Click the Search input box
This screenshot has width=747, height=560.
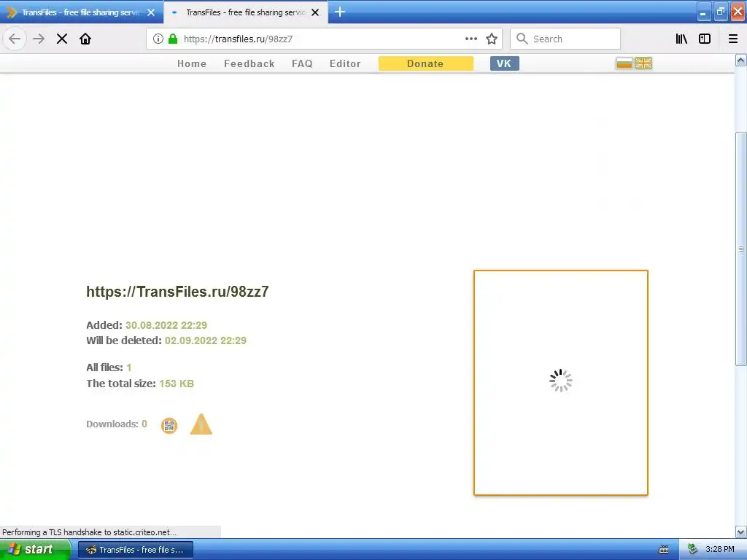pyautogui.click(x=565, y=39)
